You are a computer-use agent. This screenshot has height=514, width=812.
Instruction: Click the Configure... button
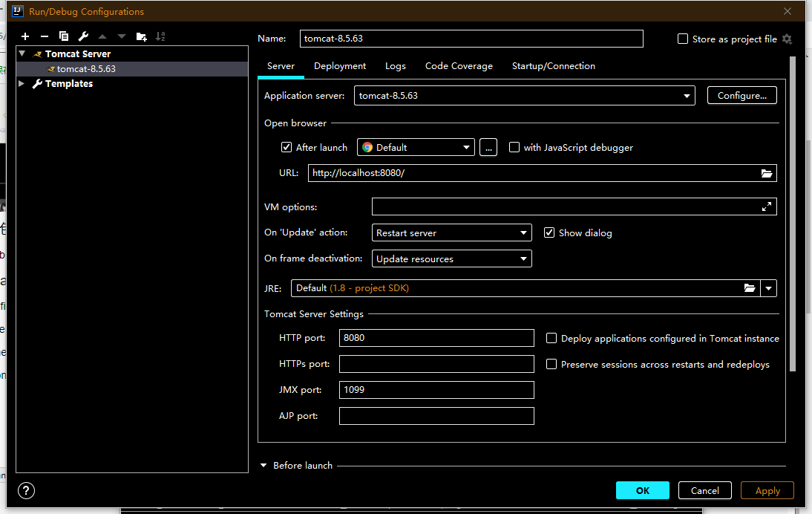(x=742, y=95)
